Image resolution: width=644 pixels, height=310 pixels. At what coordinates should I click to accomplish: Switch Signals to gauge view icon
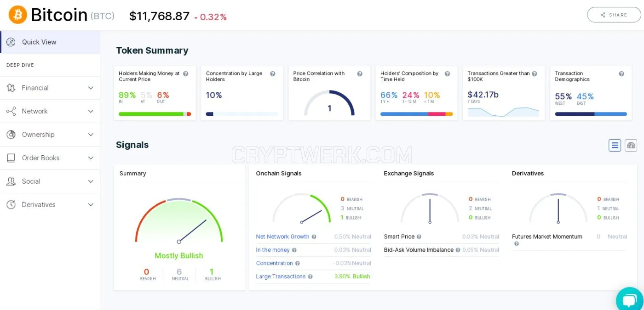[x=631, y=146]
